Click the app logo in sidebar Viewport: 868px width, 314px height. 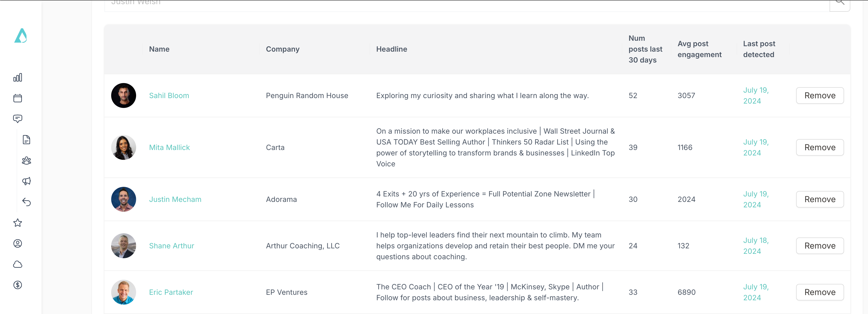click(x=21, y=36)
